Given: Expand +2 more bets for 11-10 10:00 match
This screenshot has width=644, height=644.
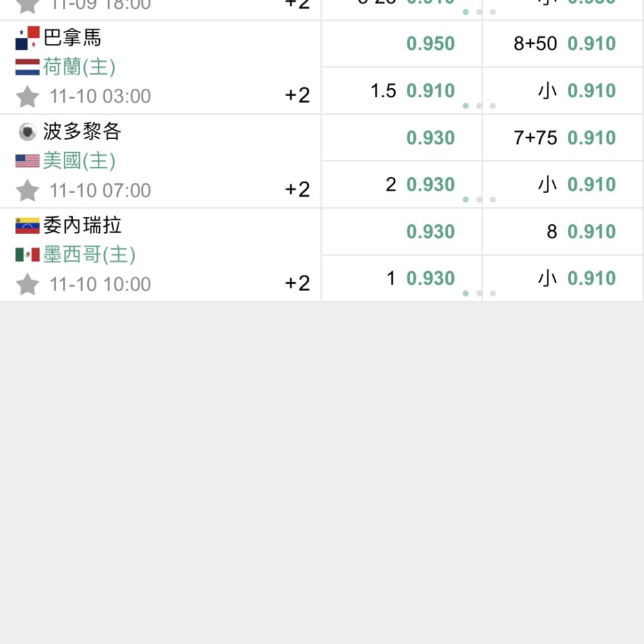Looking at the screenshot, I should pyautogui.click(x=298, y=283).
